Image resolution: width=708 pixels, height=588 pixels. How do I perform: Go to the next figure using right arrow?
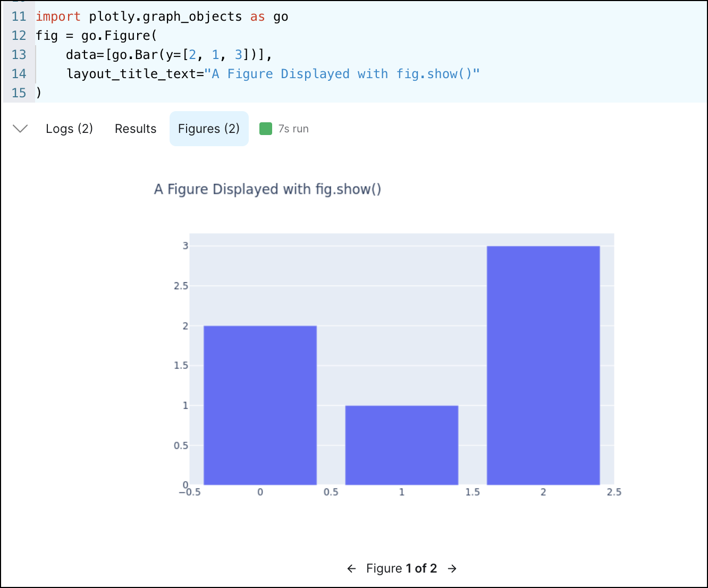pos(452,568)
